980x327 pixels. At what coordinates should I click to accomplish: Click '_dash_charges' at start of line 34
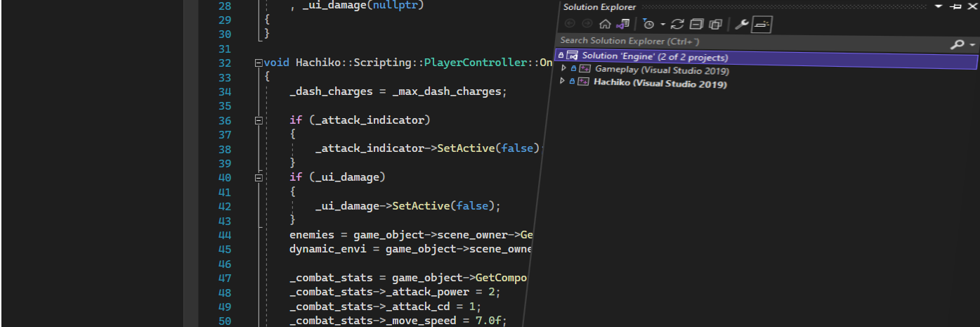331,91
